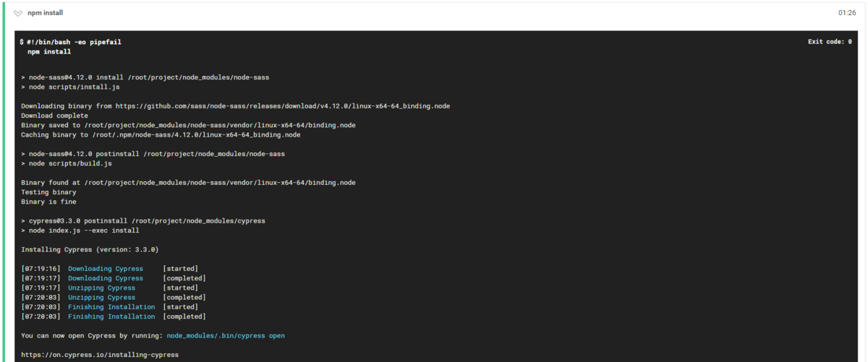
Task: Click the npm install step title
Action: [45, 13]
